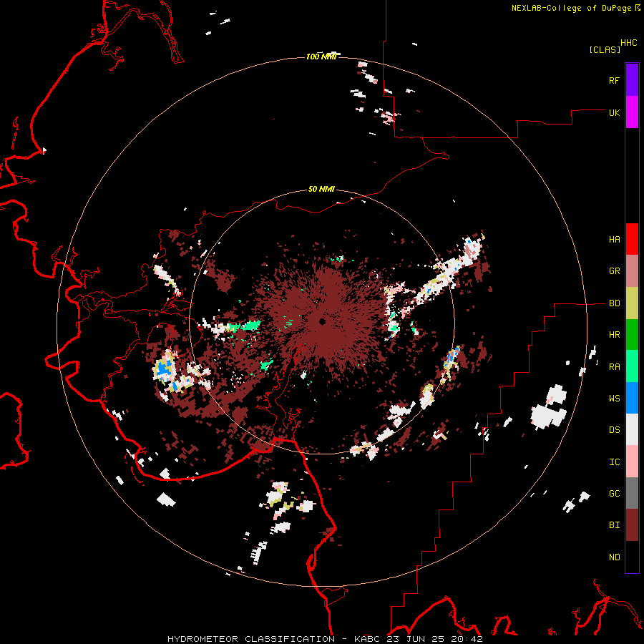Click the NEXLAB-College of DuPage credit text
The height and width of the screenshot is (644, 644).
571,8
